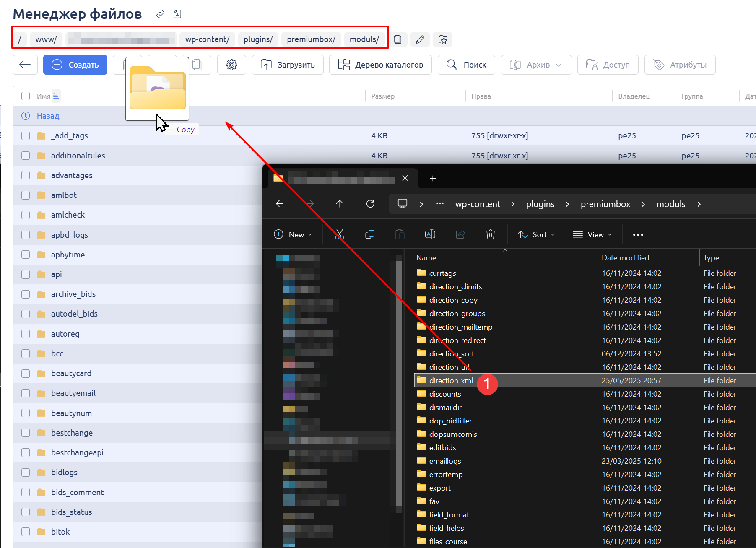Screen dimensions: 756x548
Task: Select the premiumbox/ breadcrumb segment
Action: coord(311,39)
